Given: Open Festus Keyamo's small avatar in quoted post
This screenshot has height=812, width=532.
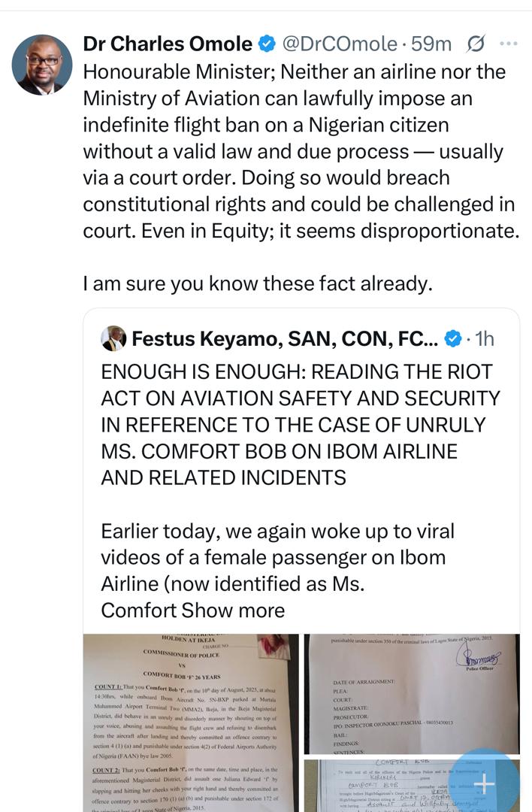Looking at the screenshot, I should tap(113, 339).
